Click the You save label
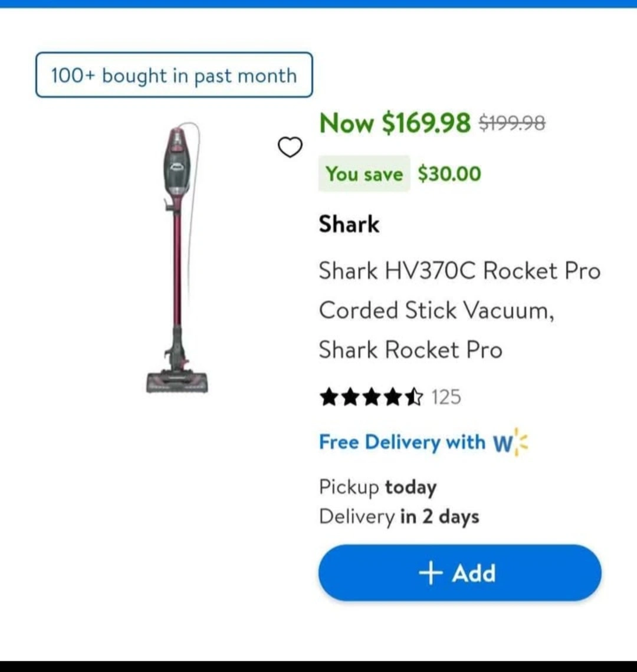637x672 pixels. pyautogui.click(x=364, y=173)
